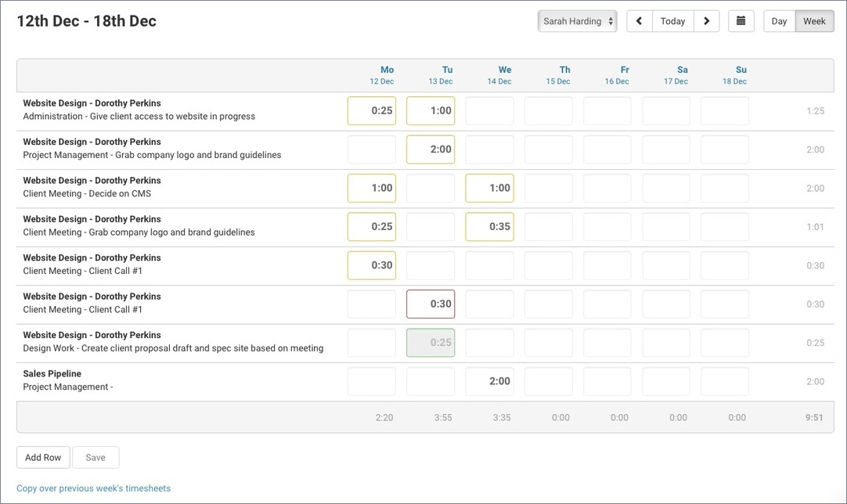Select Monday's 0:30 Client Call #1 entry

[x=371, y=265]
